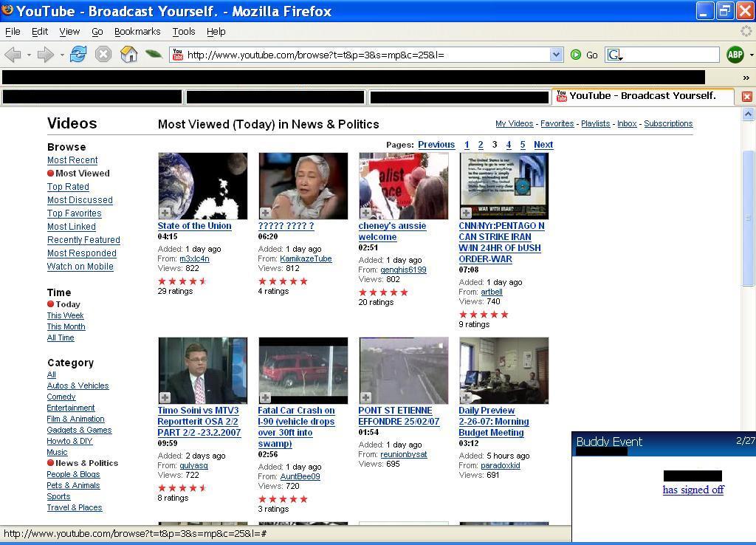The image size is (756, 545).
Task: Add Timo Soini video to QuickList
Action: pos(165,397)
